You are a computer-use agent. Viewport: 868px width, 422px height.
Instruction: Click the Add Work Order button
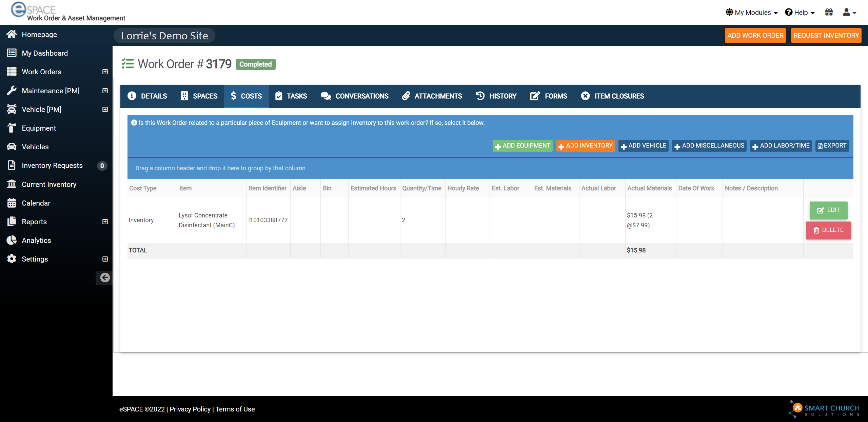755,35
